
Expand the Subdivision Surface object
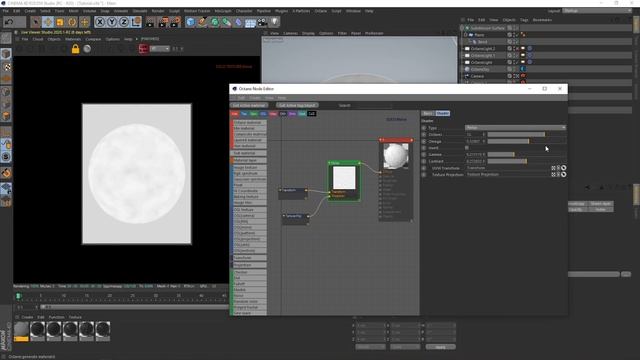point(462,28)
